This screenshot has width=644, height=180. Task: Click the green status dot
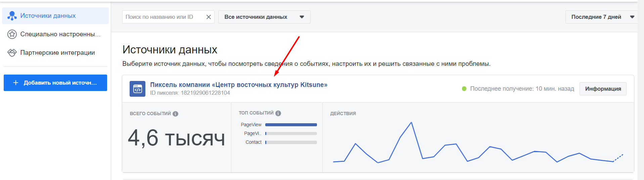click(464, 89)
